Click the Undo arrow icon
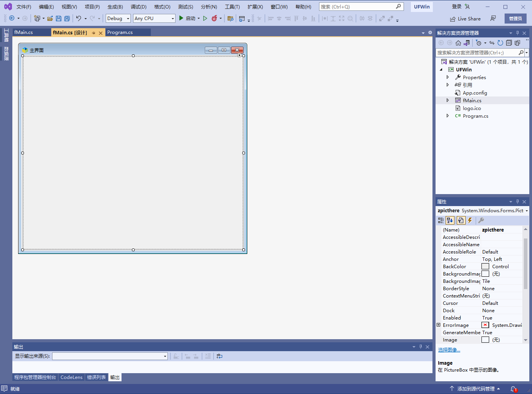 coord(79,18)
